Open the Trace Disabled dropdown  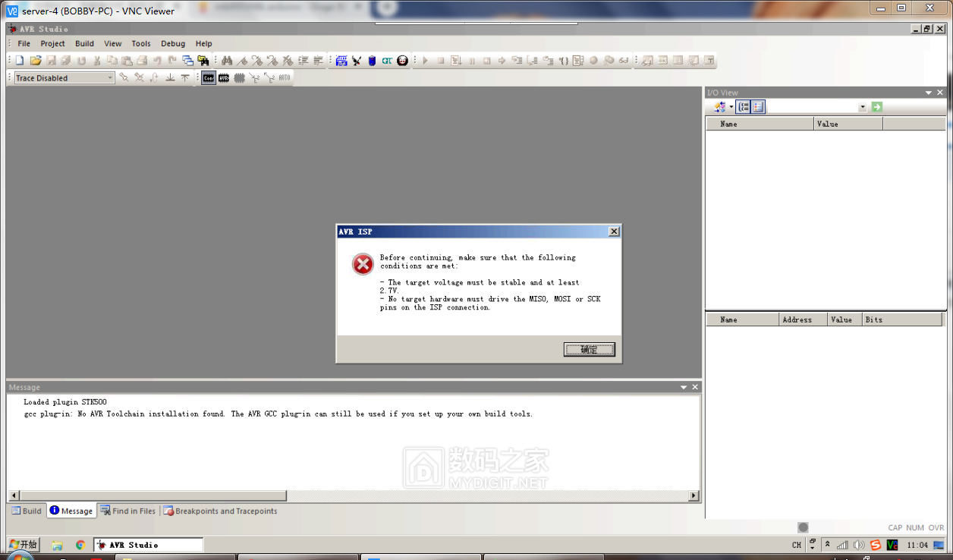[110, 77]
